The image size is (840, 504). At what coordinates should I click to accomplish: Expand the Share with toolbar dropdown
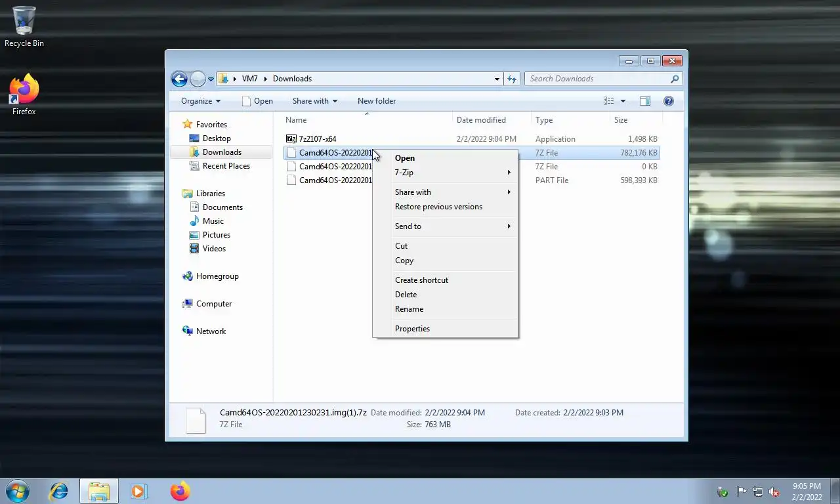point(315,101)
